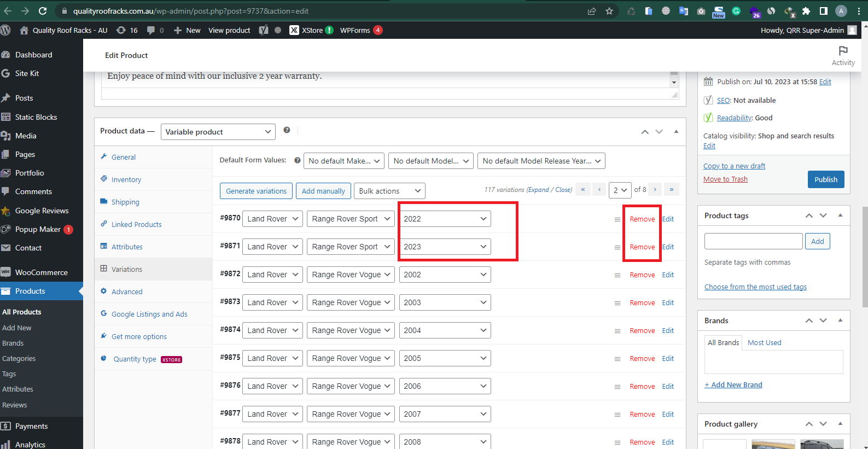Collapse the Product data panel
This screenshot has height=449, width=868.
coord(676,131)
